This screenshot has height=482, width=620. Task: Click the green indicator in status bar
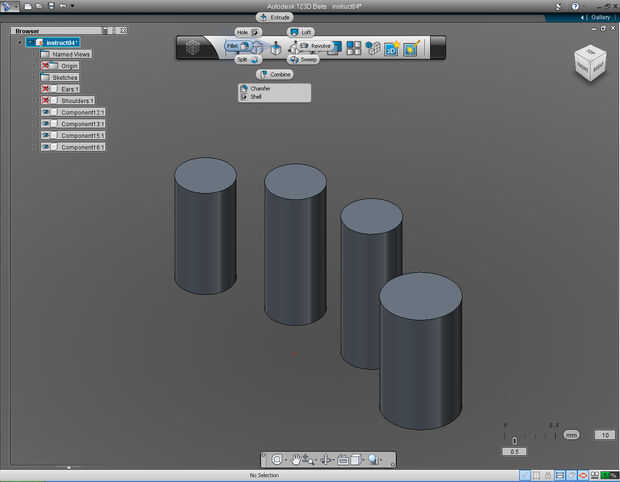pyautogui.click(x=608, y=475)
